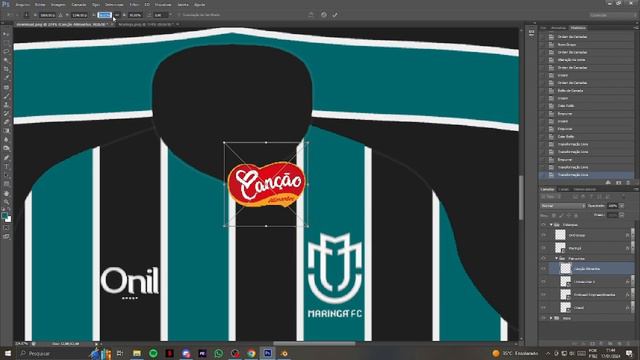Open the Camada menu

79,4
